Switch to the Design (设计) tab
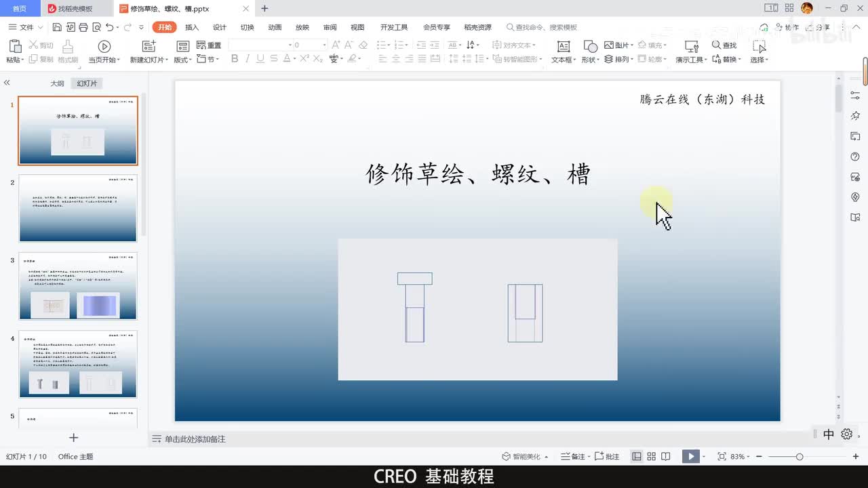The image size is (868, 488). [220, 27]
